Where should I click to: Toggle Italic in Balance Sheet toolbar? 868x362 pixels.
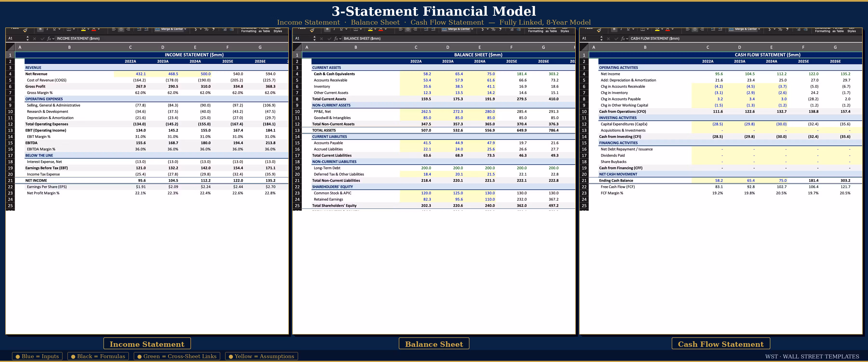coord(335,29)
